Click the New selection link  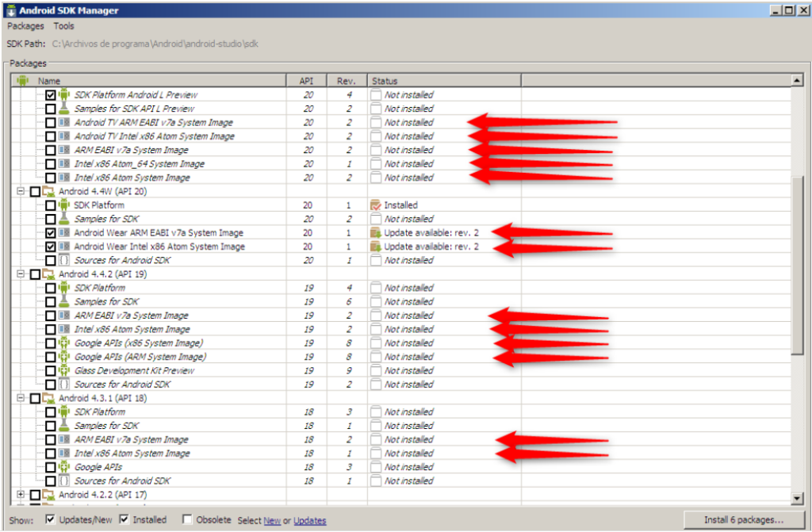272,520
